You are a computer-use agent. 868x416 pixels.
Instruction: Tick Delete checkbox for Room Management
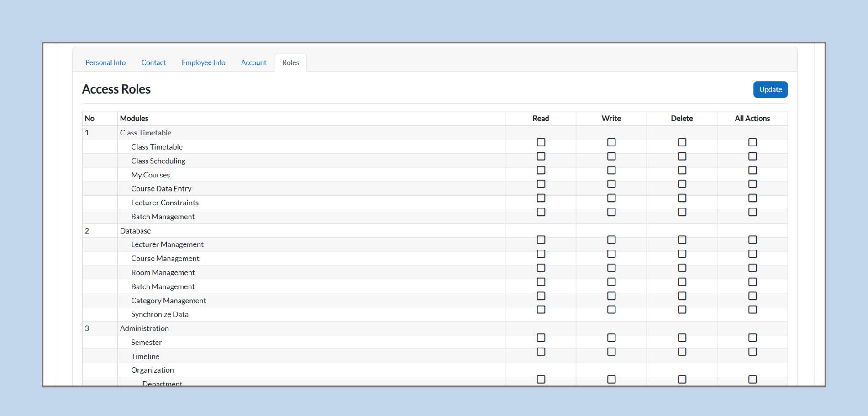pos(682,268)
